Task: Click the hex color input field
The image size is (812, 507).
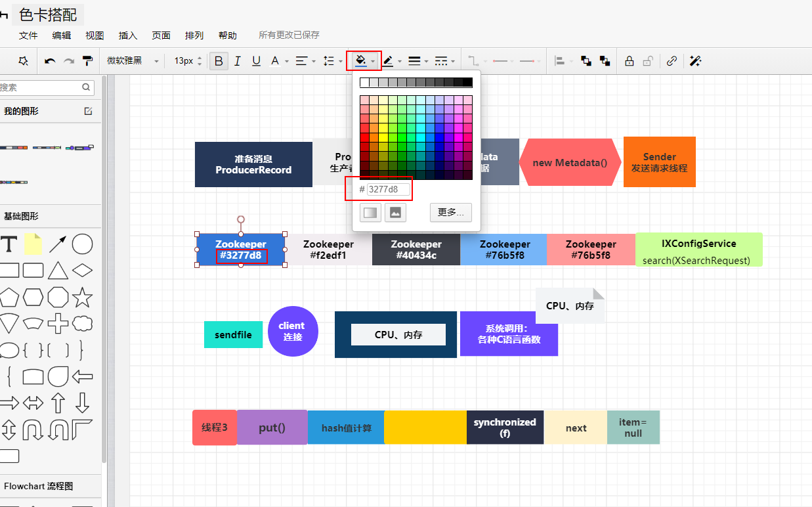Action: tap(388, 189)
